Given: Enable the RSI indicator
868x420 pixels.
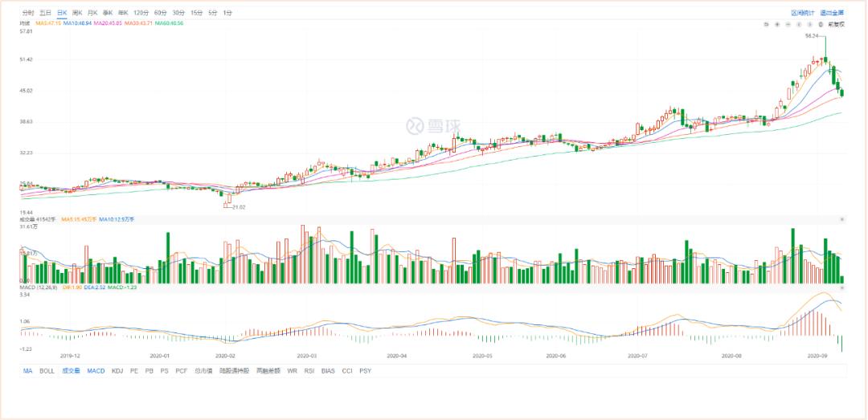Looking at the screenshot, I should (308, 371).
